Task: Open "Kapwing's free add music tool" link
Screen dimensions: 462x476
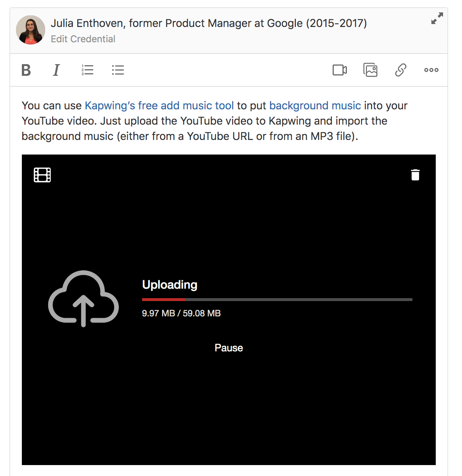Action: click(x=159, y=106)
